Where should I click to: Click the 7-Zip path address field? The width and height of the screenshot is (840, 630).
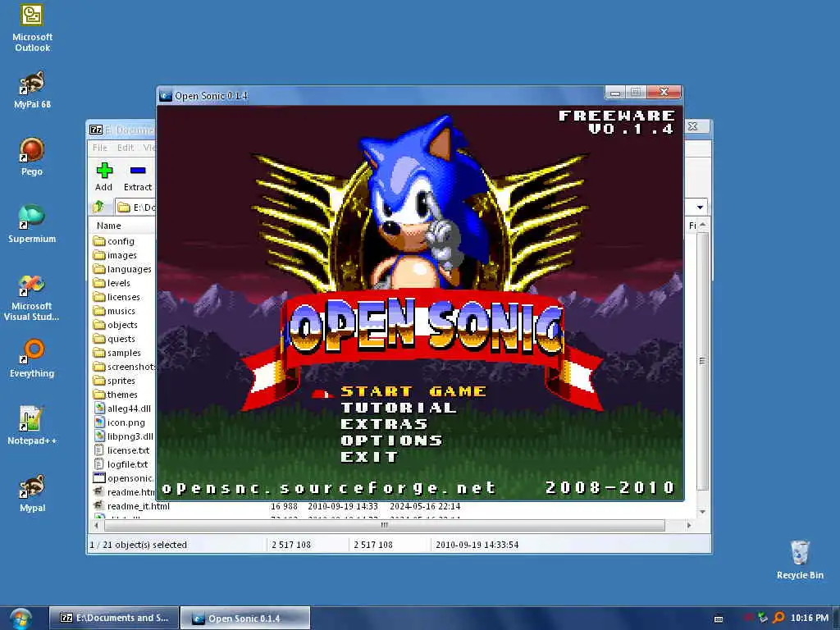[x=136, y=207]
